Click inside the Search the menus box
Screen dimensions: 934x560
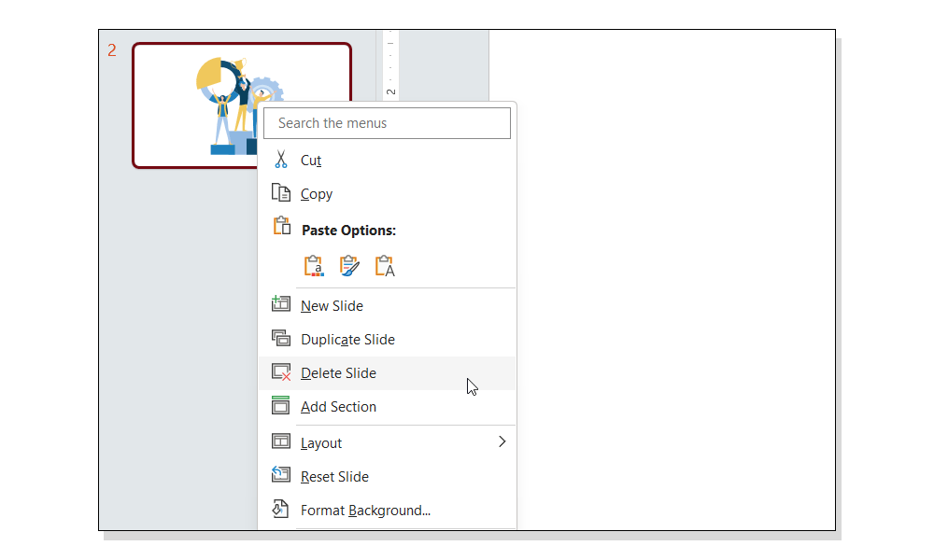click(387, 122)
